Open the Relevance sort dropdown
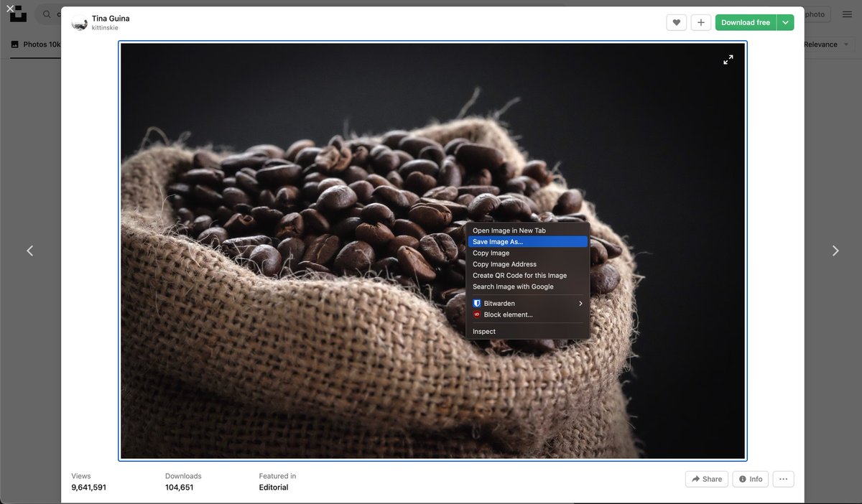This screenshot has height=504, width=862. click(x=826, y=45)
